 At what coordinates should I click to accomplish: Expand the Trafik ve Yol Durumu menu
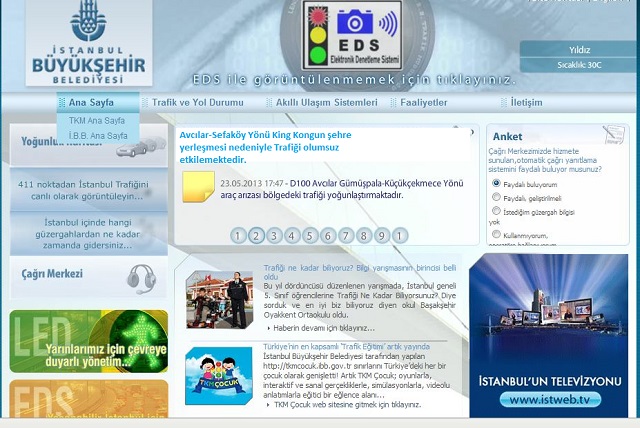tap(196, 103)
